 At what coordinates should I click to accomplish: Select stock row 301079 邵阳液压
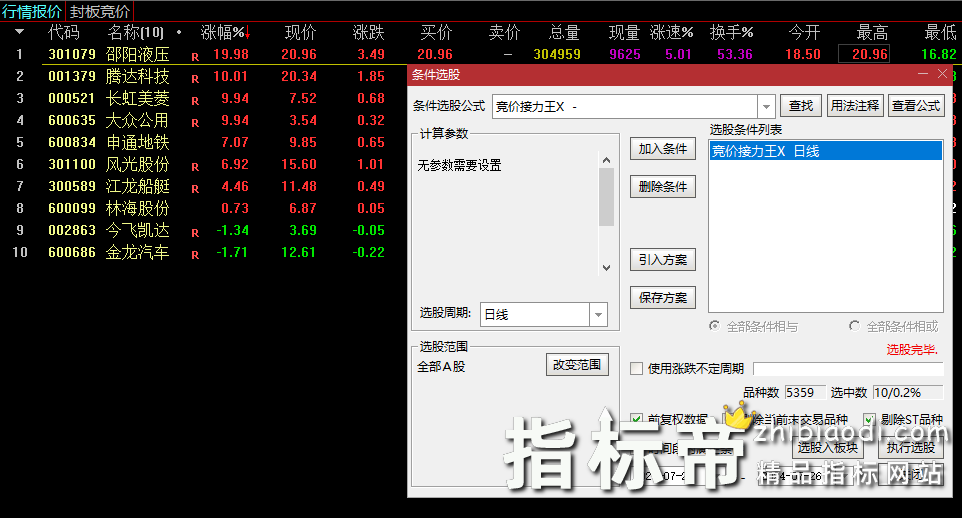pos(481,54)
